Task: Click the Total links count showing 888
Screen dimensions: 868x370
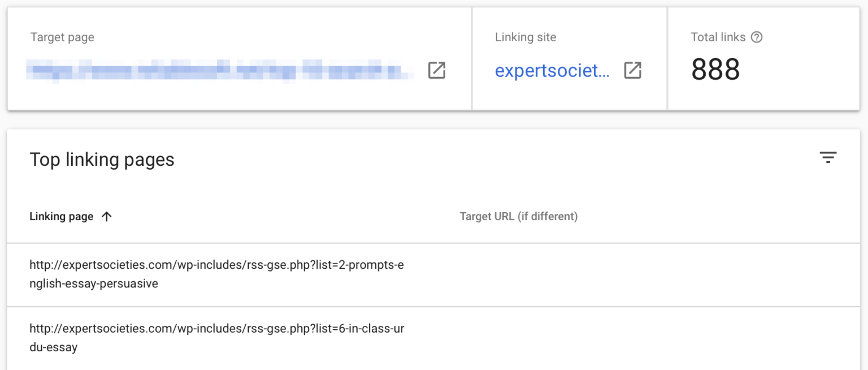Action: click(x=715, y=69)
